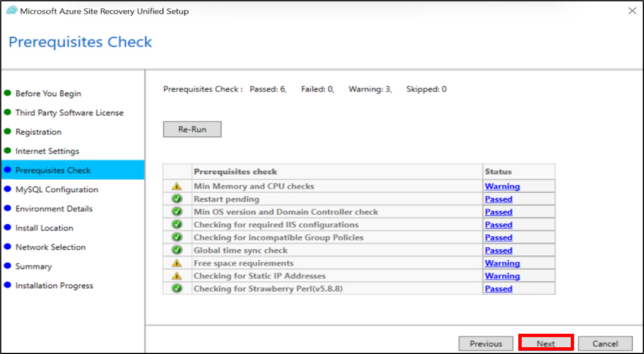Click 'Passed: 6,' summary text
The width and height of the screenshot is (644, 354).
pyautogui.click(x=268, y=89)
